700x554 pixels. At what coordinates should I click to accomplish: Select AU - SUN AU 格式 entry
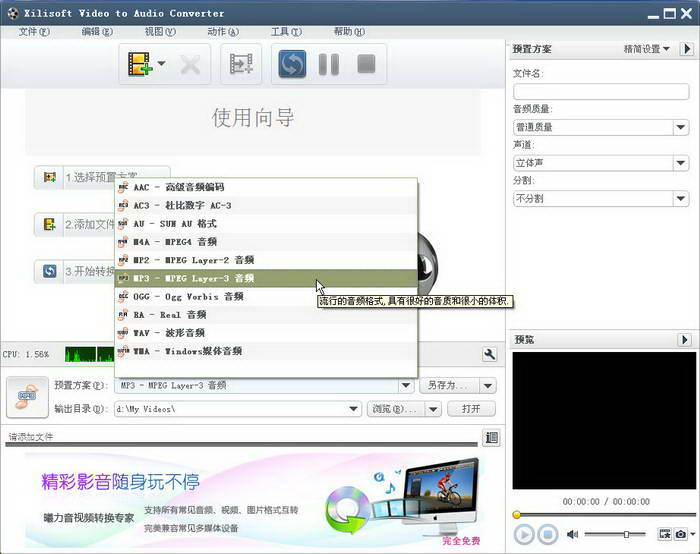pyautogui.click(x=266, y=224)
